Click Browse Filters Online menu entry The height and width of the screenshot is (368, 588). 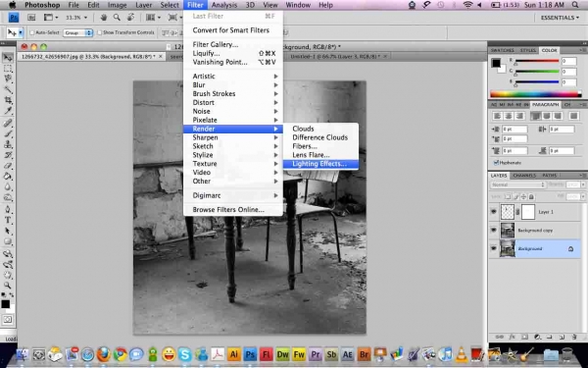(x=233, y=210)
